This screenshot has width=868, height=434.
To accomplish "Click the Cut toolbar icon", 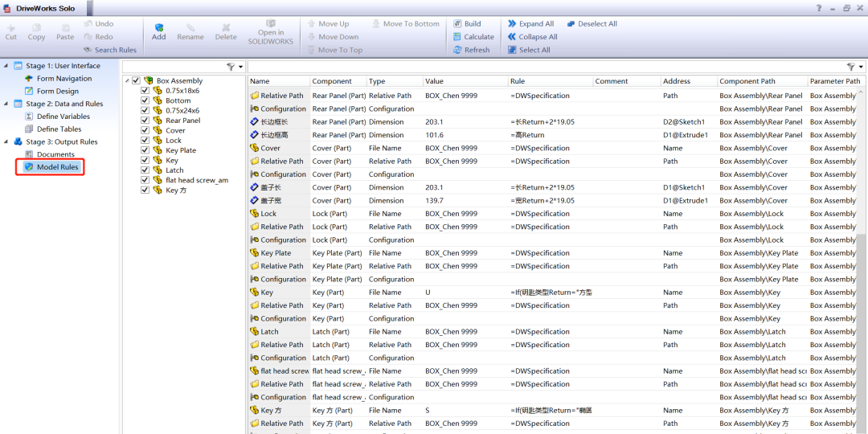I will (10, 27).
